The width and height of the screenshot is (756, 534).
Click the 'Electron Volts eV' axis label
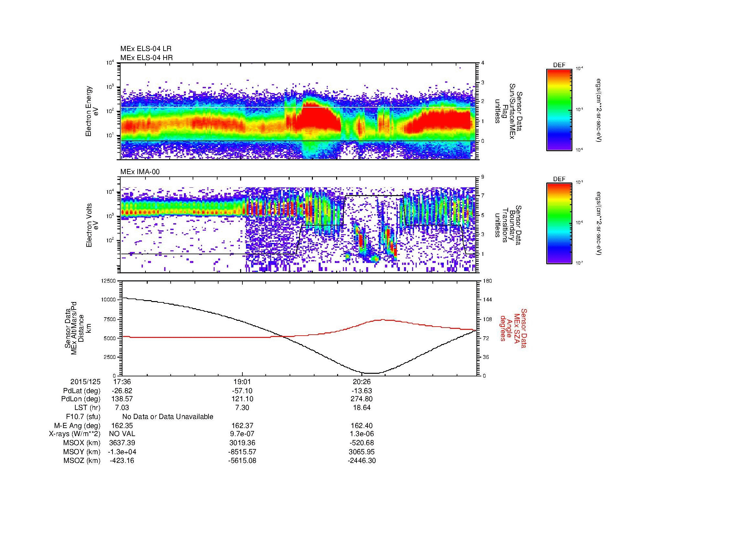92,225
